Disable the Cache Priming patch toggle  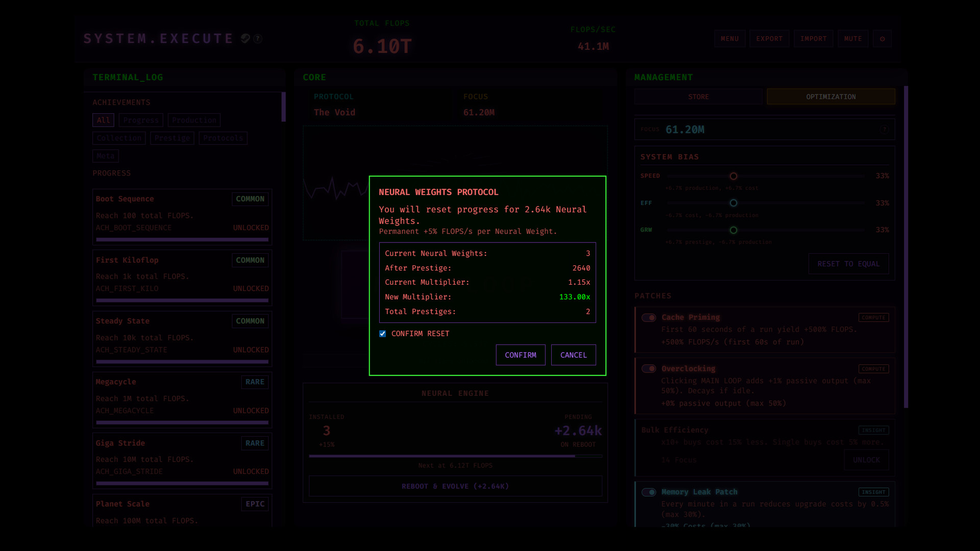[649, 317]
